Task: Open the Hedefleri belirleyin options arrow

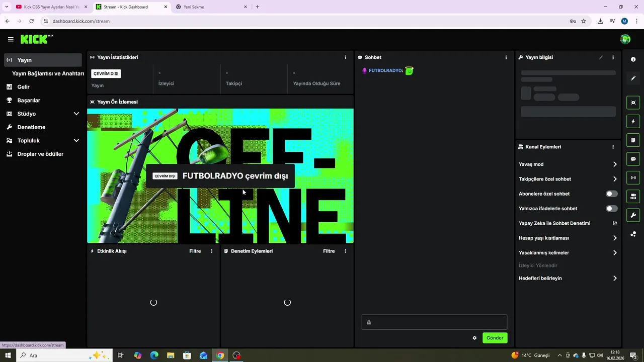Action: pyautogui.click(x=615, y=278)
